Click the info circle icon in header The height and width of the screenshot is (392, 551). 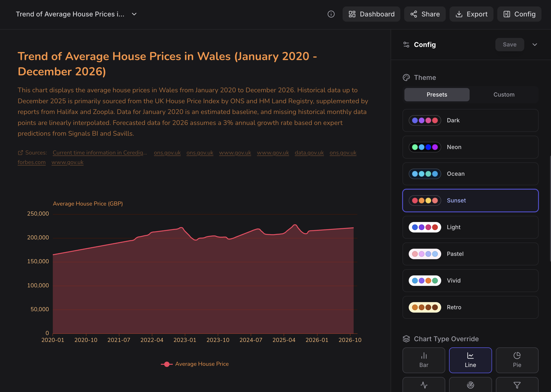point(331,14)
